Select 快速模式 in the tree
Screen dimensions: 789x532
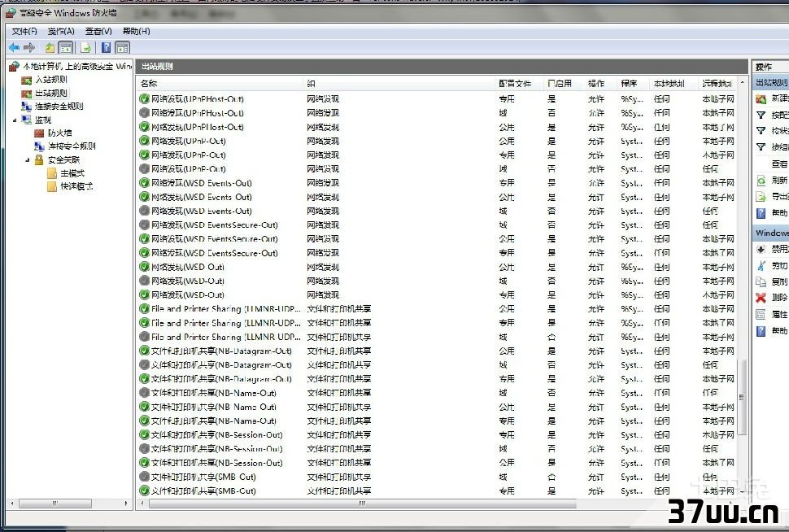point(76,186)
